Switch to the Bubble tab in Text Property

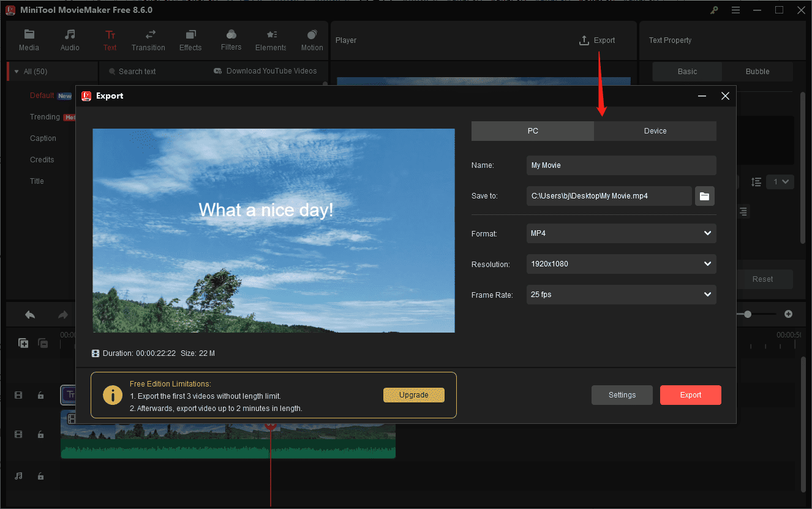pos(757,71)
